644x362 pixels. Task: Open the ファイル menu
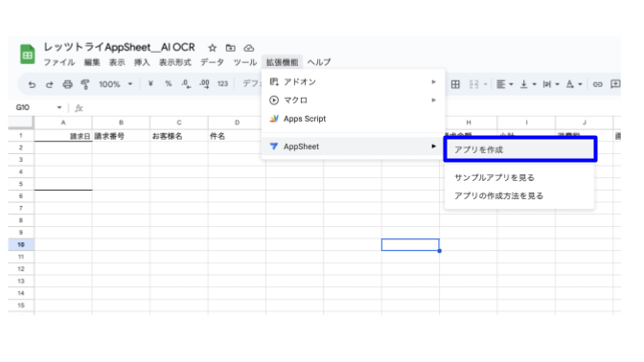pyautogui.click(x=59, y=62)
